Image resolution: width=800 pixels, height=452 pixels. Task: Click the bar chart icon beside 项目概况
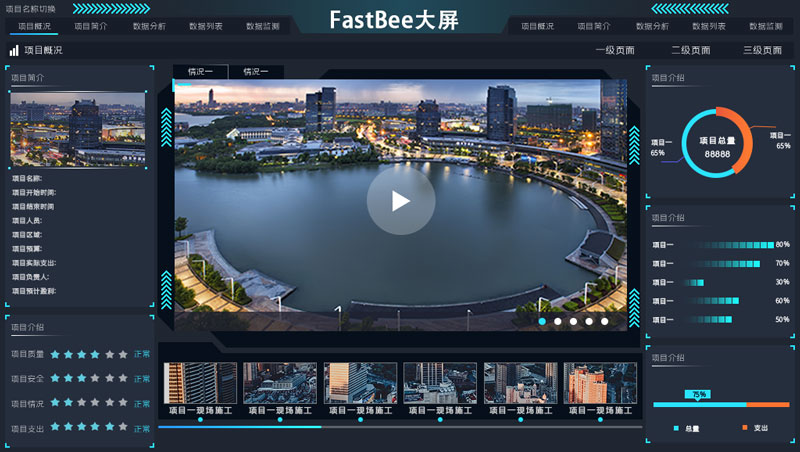(14, 50)
